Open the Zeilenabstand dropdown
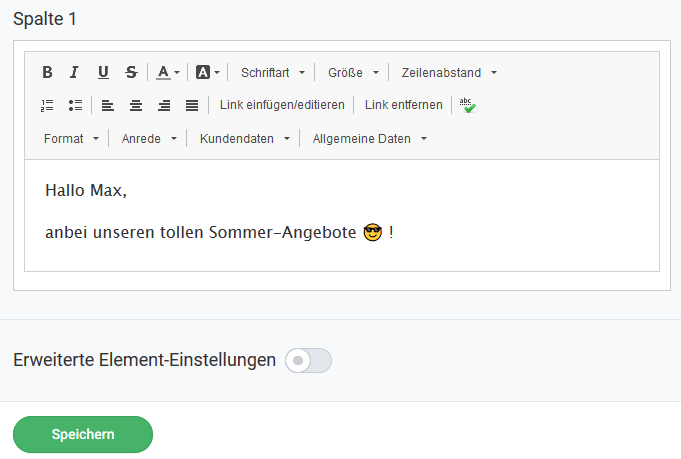Screen dimensions: 681x459 click(x=449, y=73)
